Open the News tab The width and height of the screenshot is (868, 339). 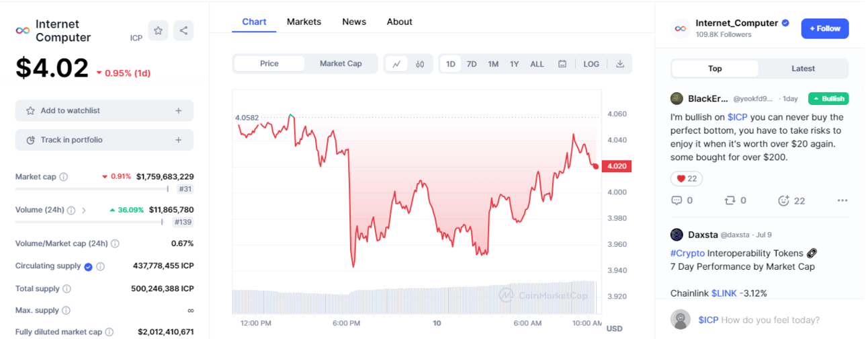coord(354,22)
